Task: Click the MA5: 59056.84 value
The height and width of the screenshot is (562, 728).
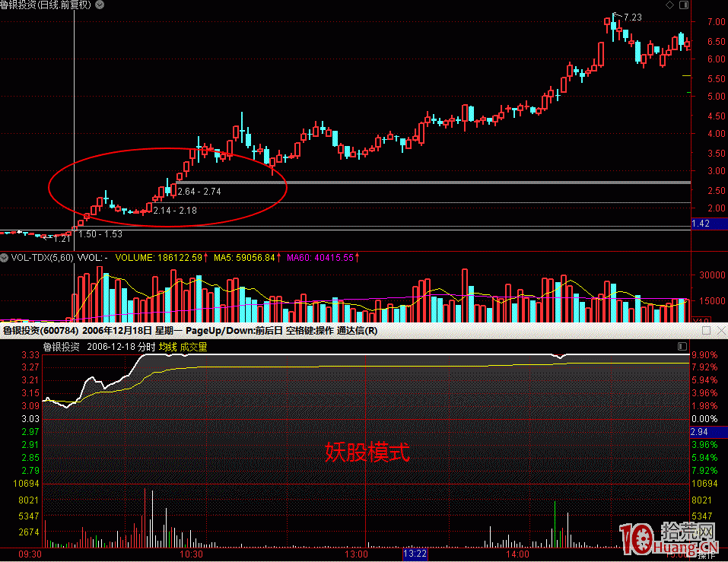Action: 244,258
